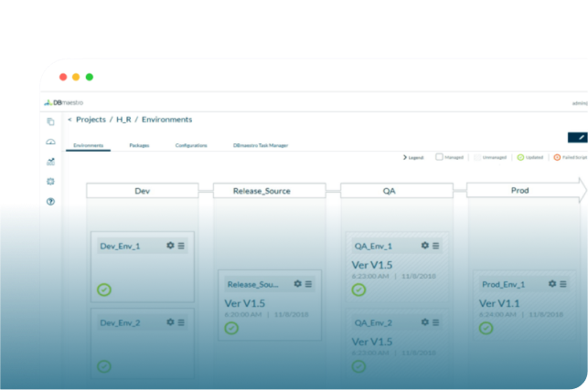Open Prod_Env_1 gear settings
Viewport: 588px width, 390px height.
[x=552, y=284]
